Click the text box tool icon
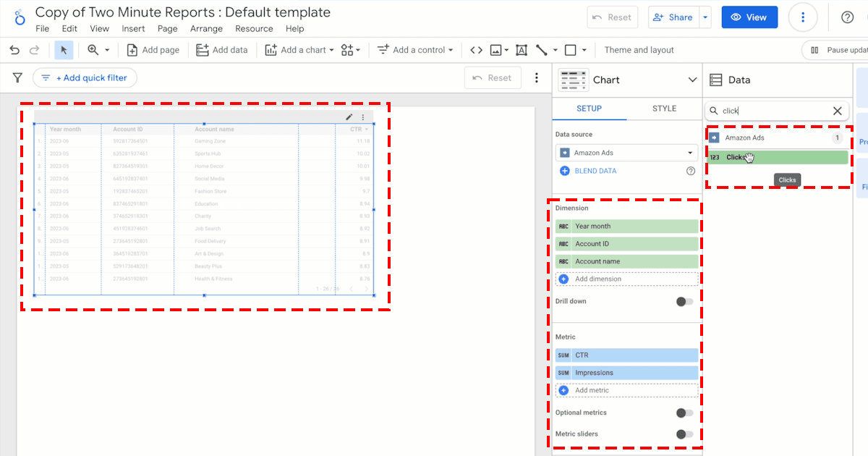The width and height of the screenshot is (868, 456). 521,50
